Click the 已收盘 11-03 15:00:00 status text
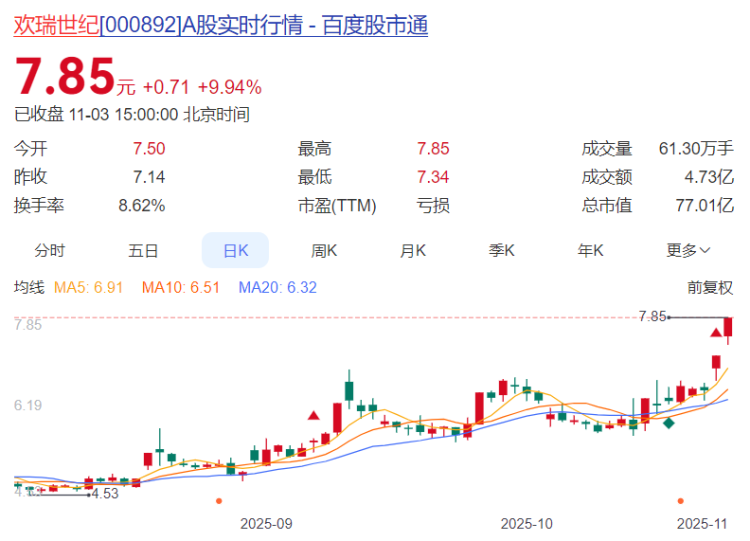This screenshot has width=750, height=541. coord(132,115)
